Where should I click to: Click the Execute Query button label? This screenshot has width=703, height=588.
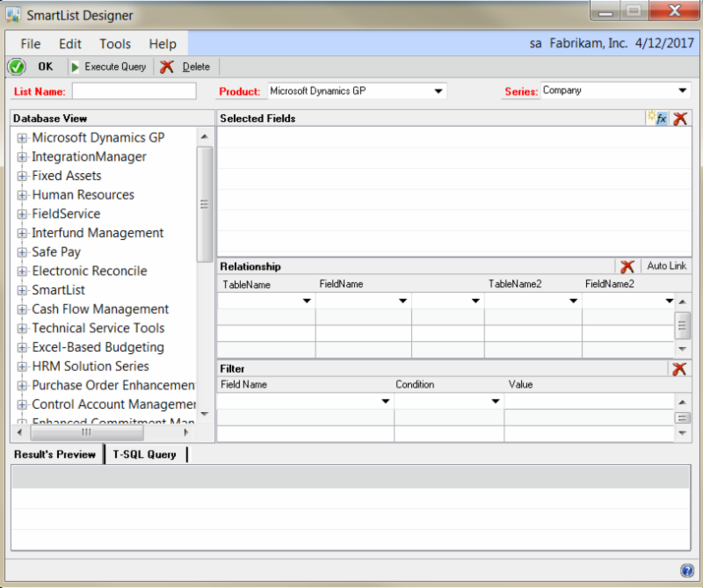point(115,67)
